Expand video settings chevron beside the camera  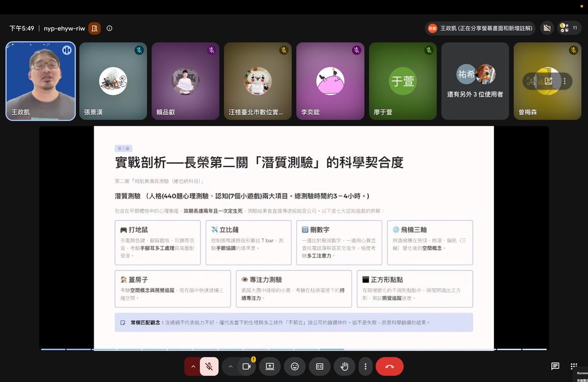click(x=230, y=366)
